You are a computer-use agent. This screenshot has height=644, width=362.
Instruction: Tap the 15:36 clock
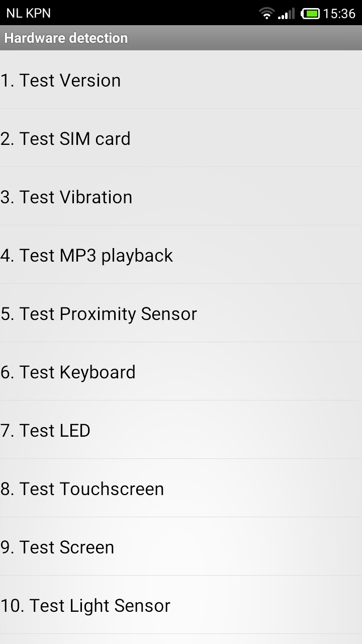click(339, 14)
